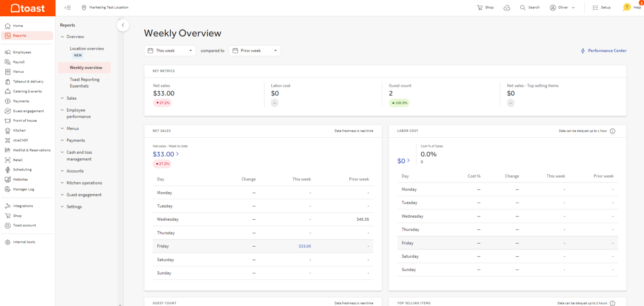
Task: Open the cloud sync status icon
Action: 507,8
